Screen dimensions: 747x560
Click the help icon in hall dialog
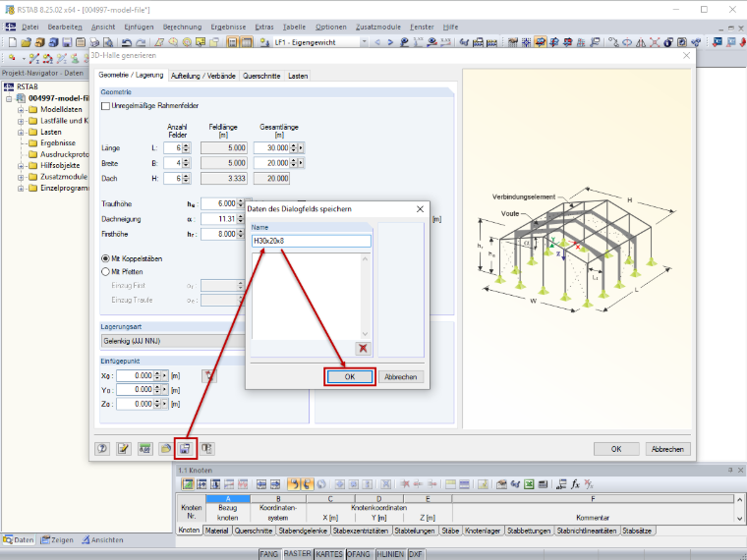click(x=102, y=449)
